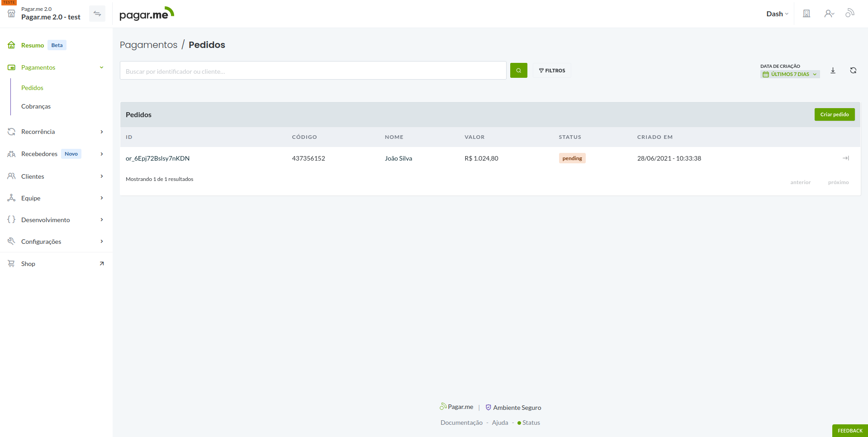Screen dimensions: 868x437
Task: Open the Últimos 7 dias date dropdown
Action: point(790,75)
